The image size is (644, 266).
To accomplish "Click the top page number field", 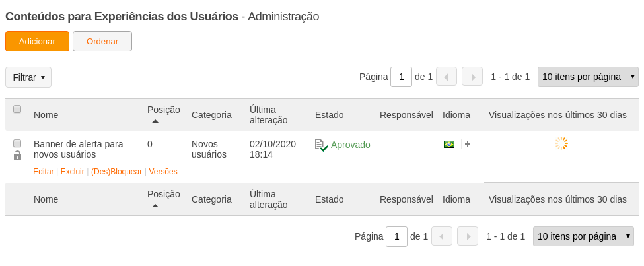I will (401, 77).
